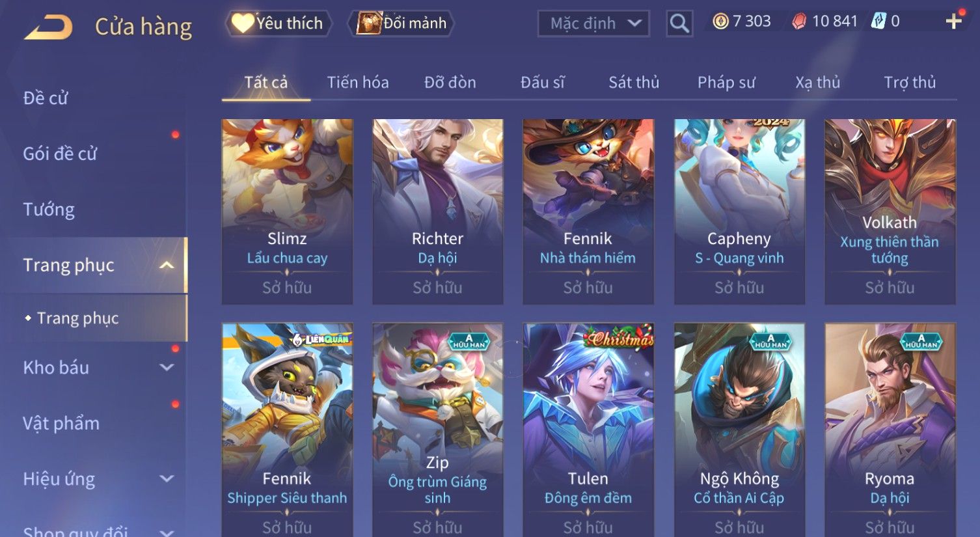
Task: Select the Tiến hóa tab
Action: (x=358, y=83)
